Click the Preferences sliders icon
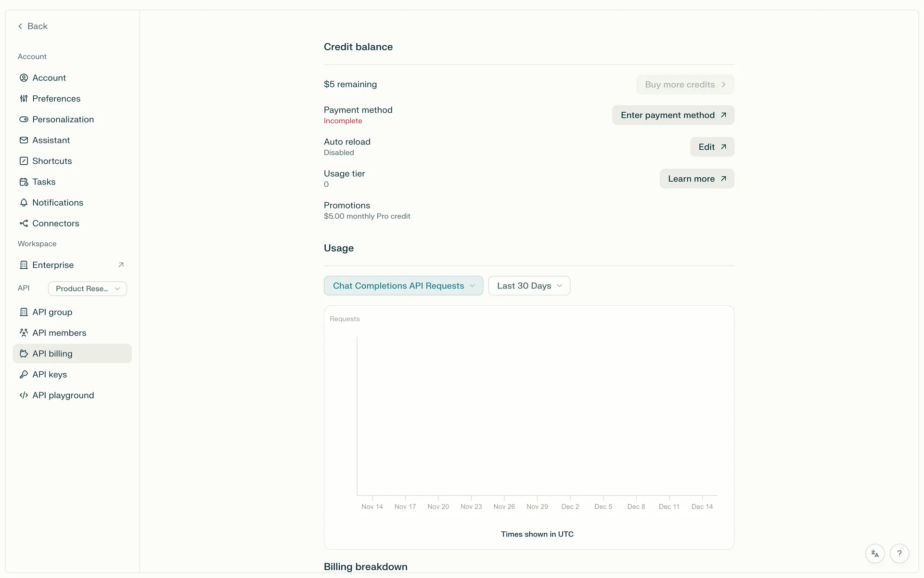The image size is (924, 578). click(24, 98)
